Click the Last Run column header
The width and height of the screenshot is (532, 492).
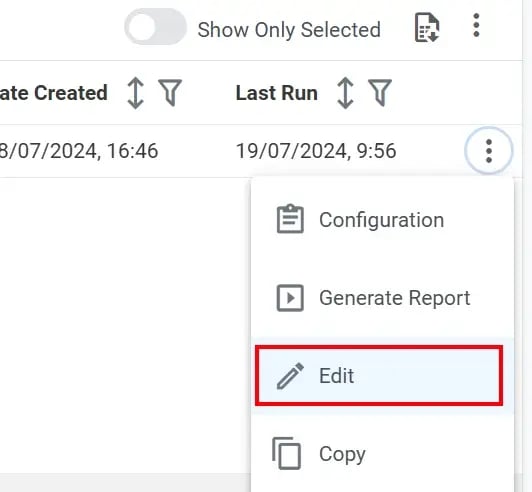pos(277,93)
